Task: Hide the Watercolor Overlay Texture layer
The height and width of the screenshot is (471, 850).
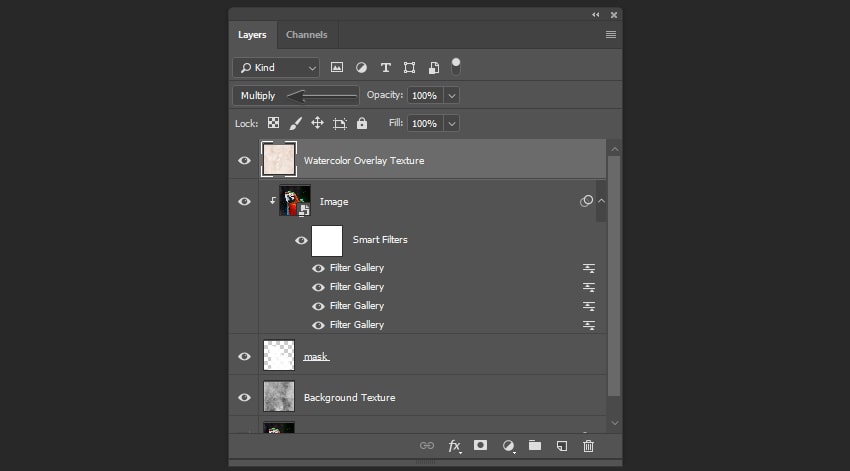Action: [244, 160]
